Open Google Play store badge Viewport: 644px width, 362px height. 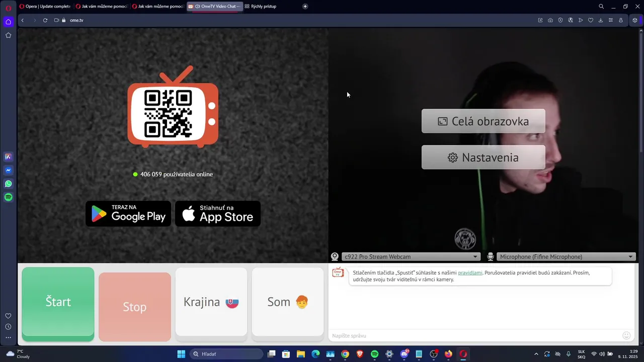pos(128,214)
